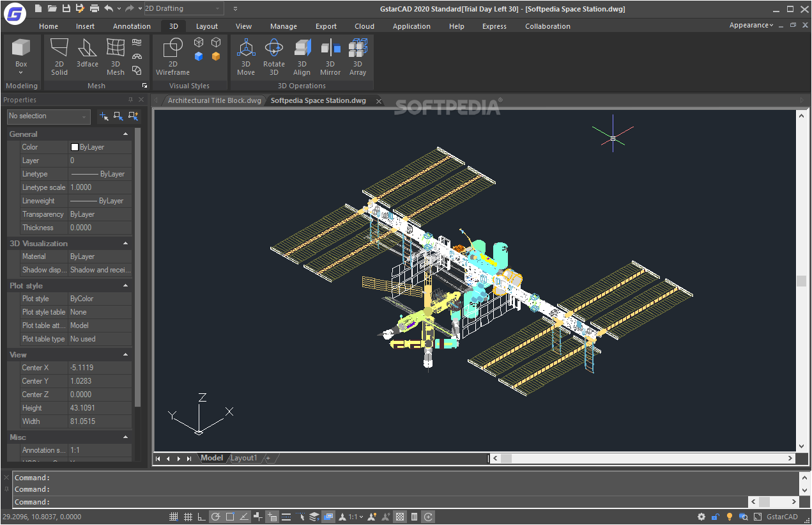
Task: Toggle object snap tracking in status bar
Action: coord(244,517)
